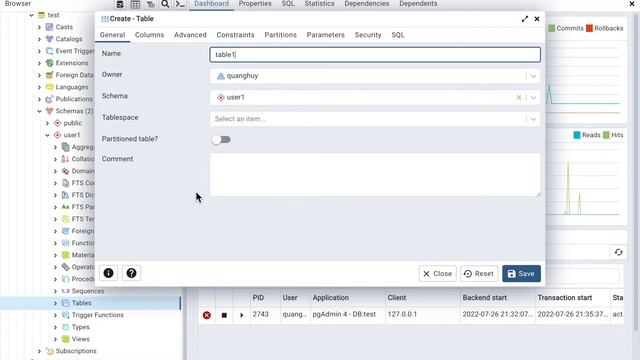Click the Types node icon
The image size is (640, 360).
pos(65,327)
